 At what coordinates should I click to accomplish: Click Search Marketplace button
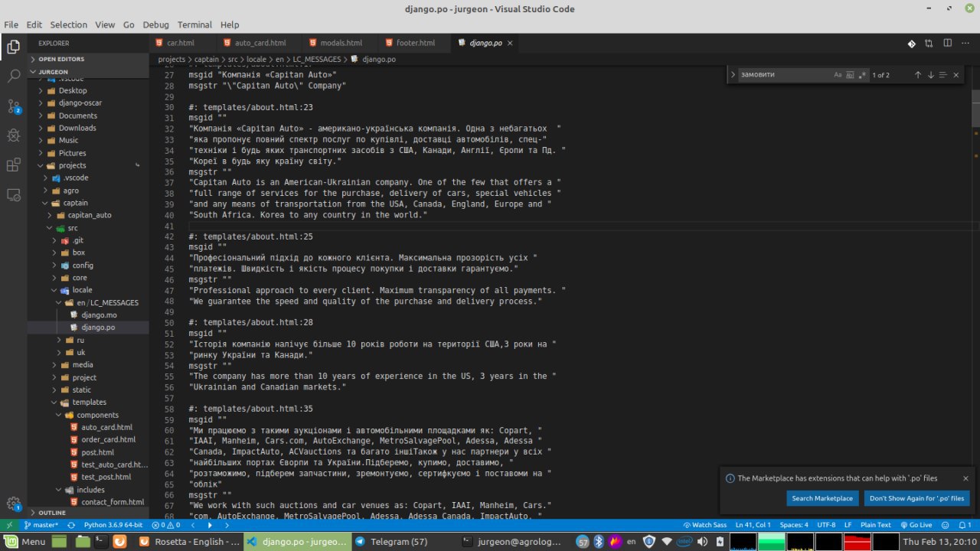[822, 498]
